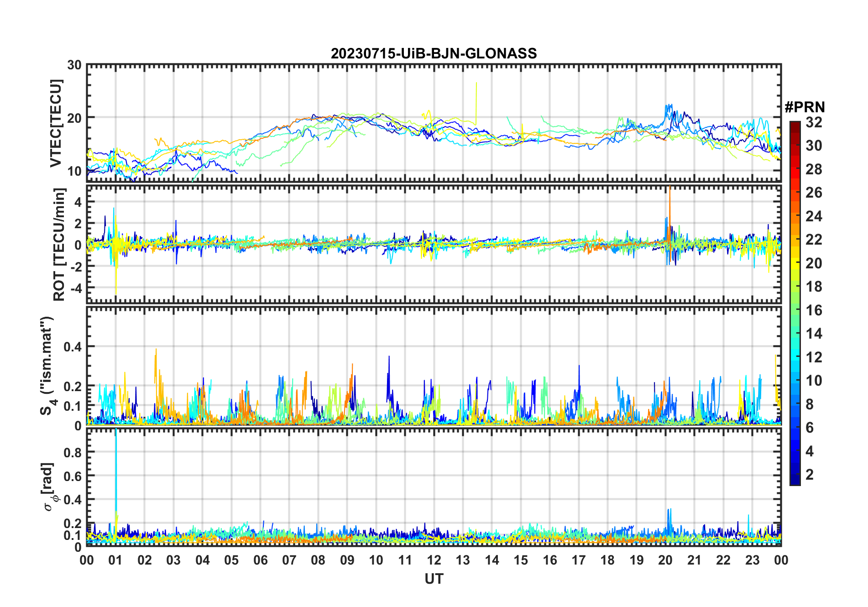Select the 15 hour tick on the UT axis
This screenshot has width=868, height=607.
coord(521,560)
